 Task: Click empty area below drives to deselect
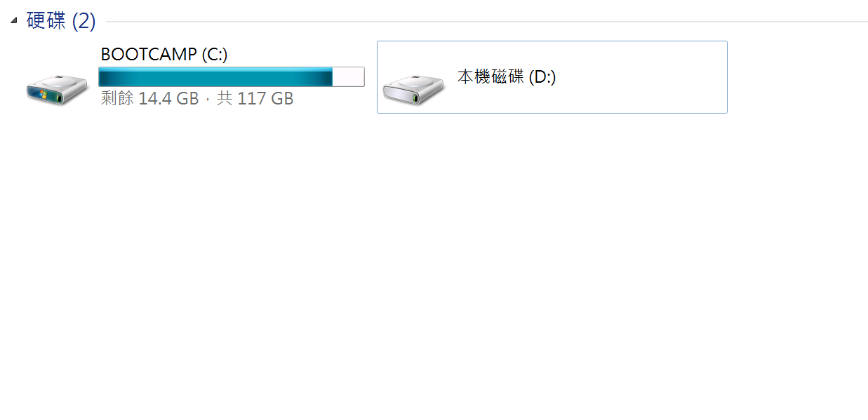tap(434, 266)
